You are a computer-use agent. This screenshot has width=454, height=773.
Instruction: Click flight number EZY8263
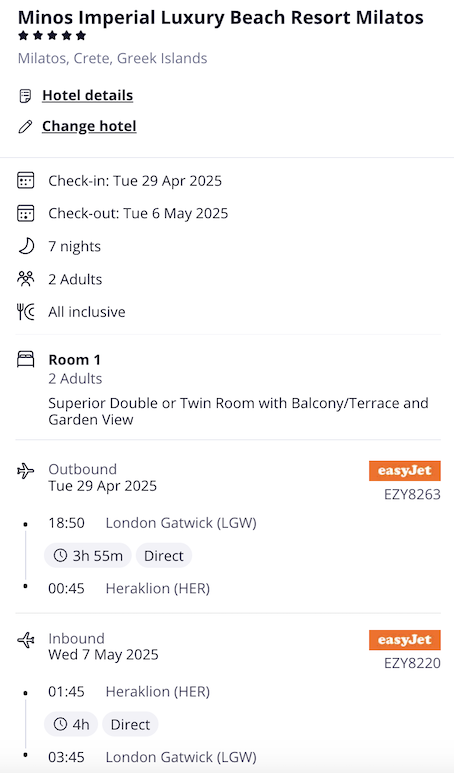(412, 494)
